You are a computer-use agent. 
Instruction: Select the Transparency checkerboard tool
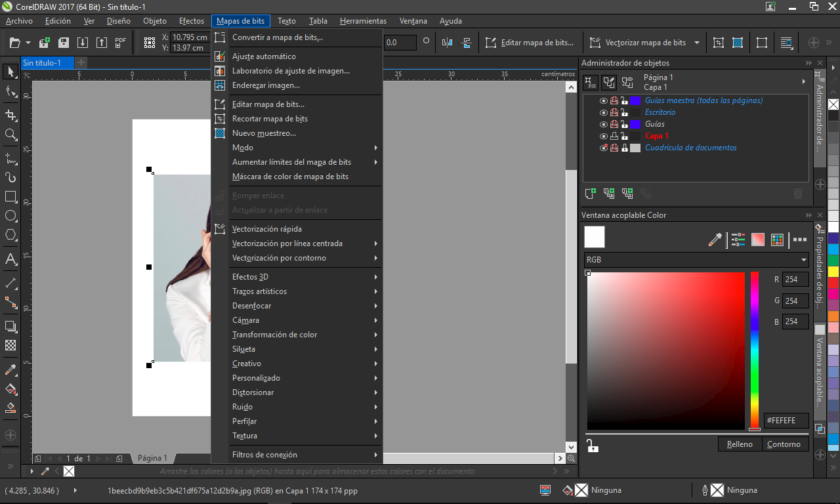click(10, 345)
